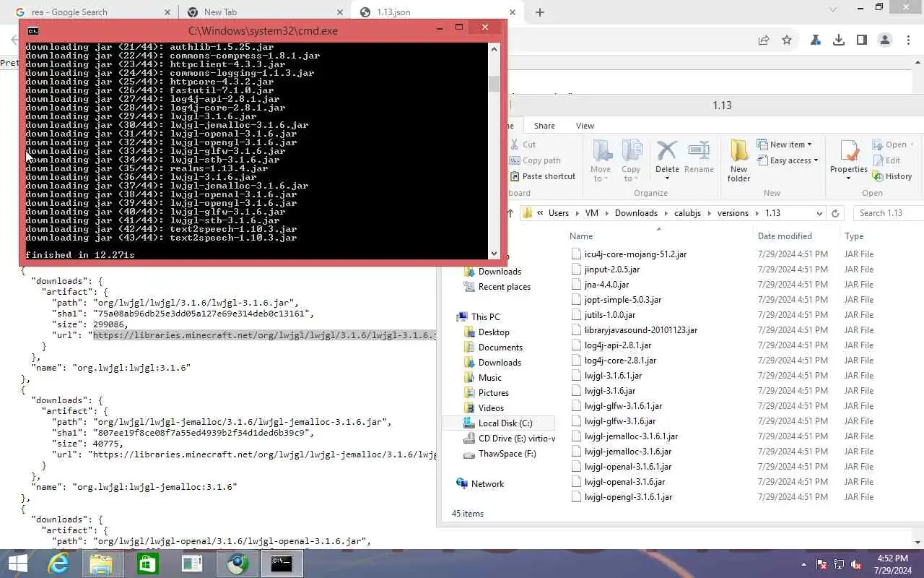
Task: Open Internet Explorer from taskbar
Action: (x=58, y=564)
